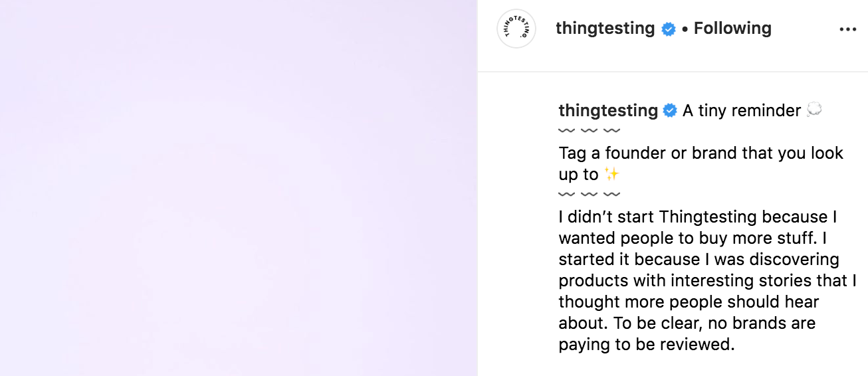The width and height of the screenshot is (868, 376).
Task: Click the 'about. To be clear, no brands are' line
Action: pyautogui.click(x=687, y=324)
